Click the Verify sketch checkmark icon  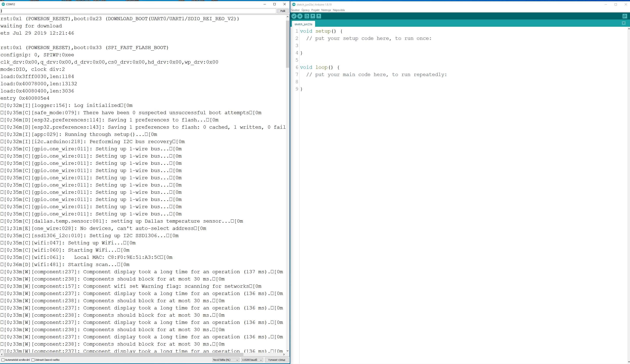pyautogui.click(x=294, y=16)
